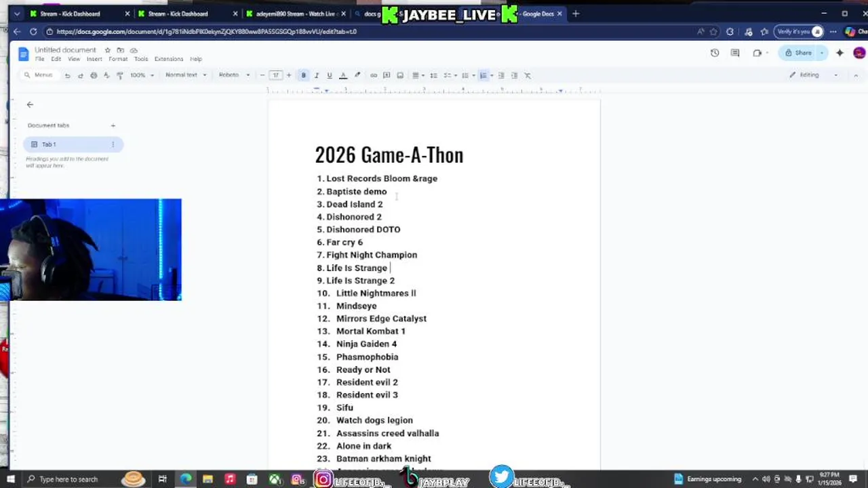Click the font size input field
The height and width of the screenshot is (488, 868).
pyautogui.click(x=275, y=75)
